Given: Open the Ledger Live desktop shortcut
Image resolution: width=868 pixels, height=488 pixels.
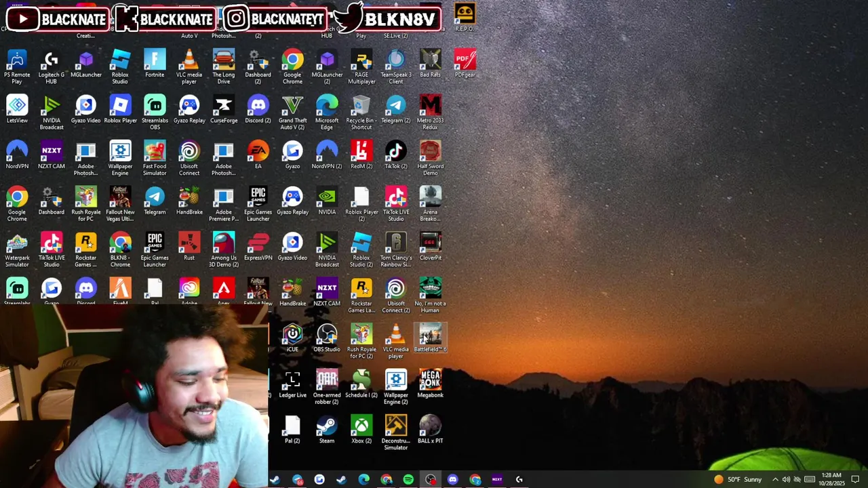Looking at the screenshot, I should pos(292,384).
